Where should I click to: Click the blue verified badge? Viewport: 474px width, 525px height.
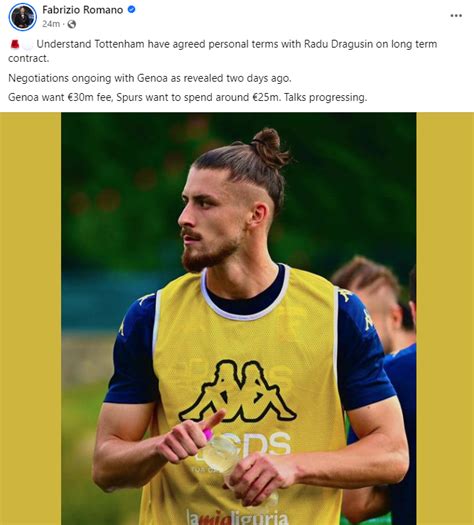coord(132,9)
